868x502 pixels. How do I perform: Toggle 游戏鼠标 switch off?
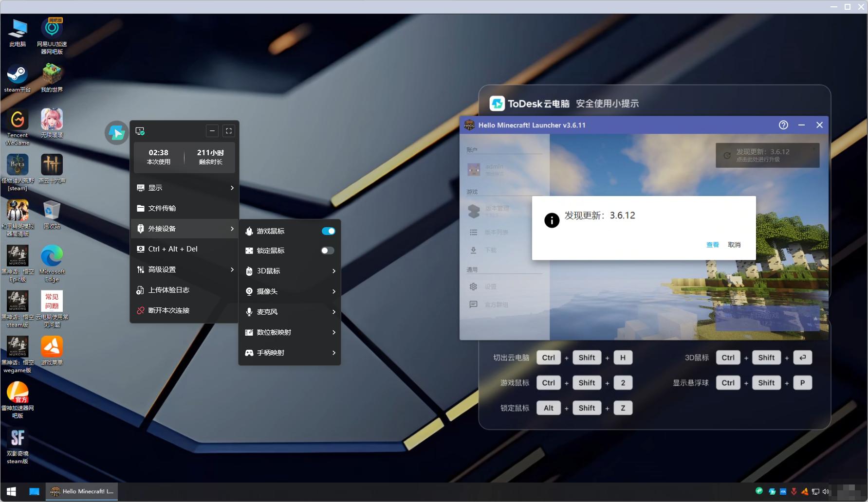(328, 231)
